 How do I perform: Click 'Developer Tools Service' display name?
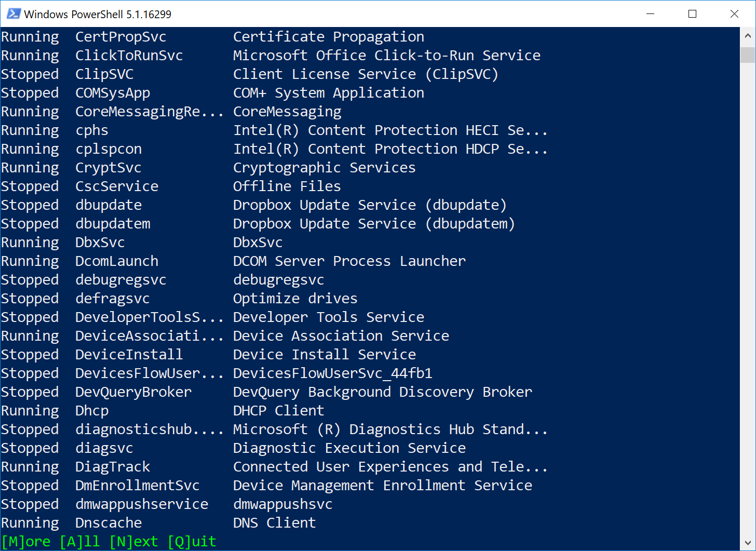329,317
